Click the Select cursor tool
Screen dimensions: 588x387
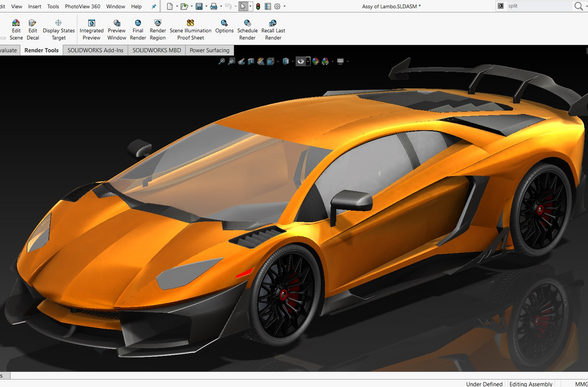(244, 6)
